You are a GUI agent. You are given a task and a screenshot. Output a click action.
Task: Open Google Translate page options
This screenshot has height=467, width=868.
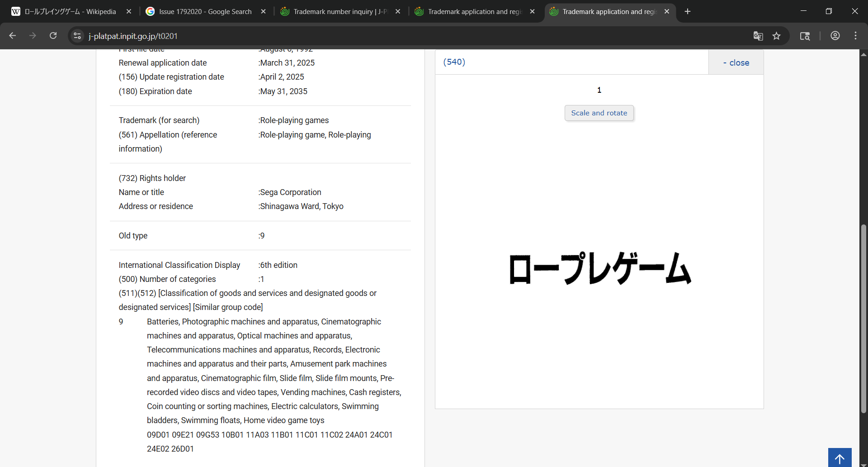point(758,36)
